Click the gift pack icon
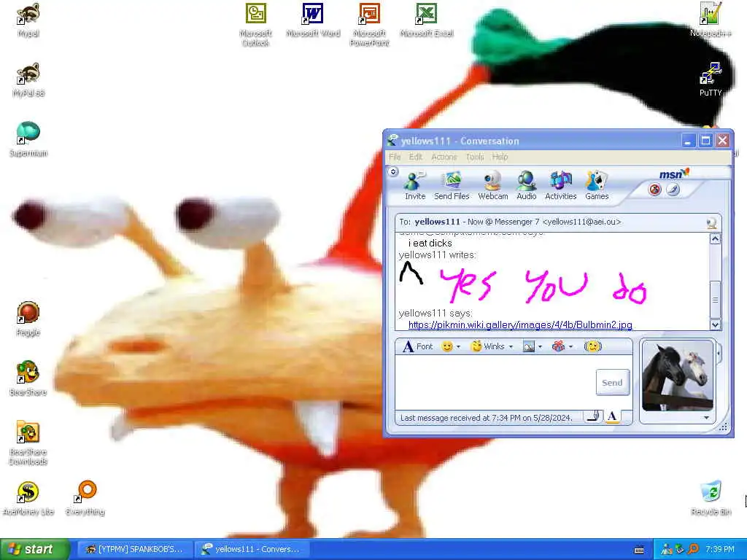Screen dimensions: 747x560 coord(558,346)
